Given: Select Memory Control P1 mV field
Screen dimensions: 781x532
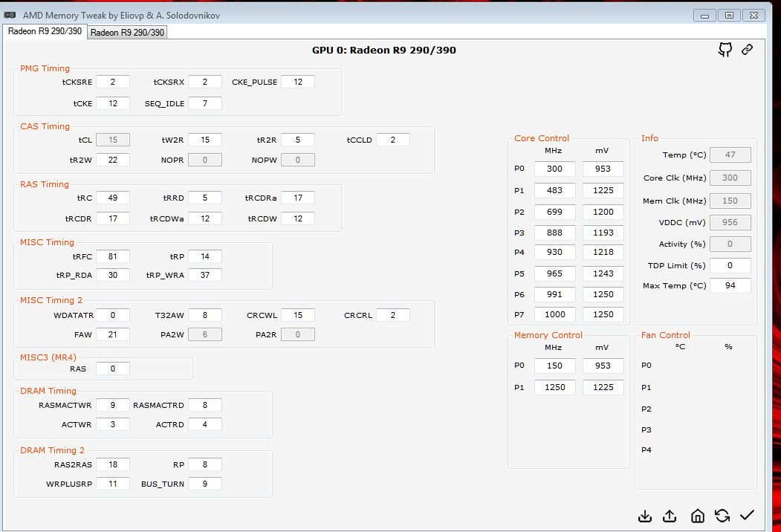Looking at the screenshot, I should [603, 387].
